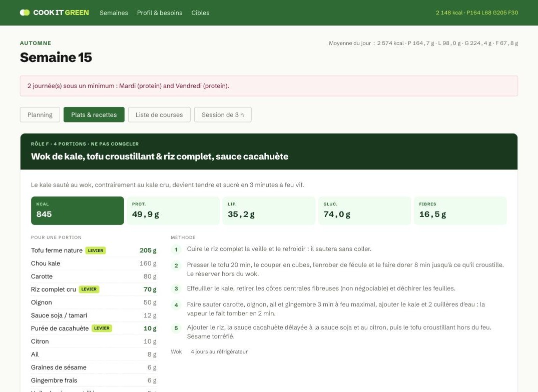Viewport: 538px width, 392px height.
Task: Click the Tofu ferme nature ingredient name
Action: coord(57,250)
